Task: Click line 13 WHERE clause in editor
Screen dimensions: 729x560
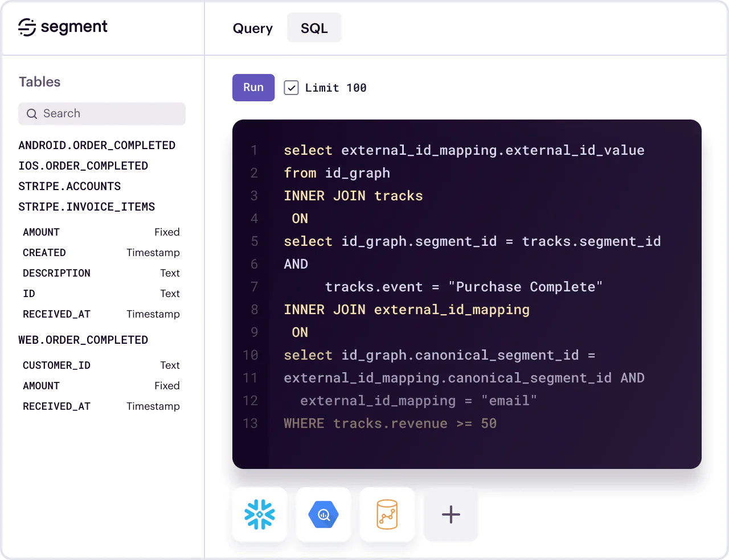Action: (x=390, y=423)
